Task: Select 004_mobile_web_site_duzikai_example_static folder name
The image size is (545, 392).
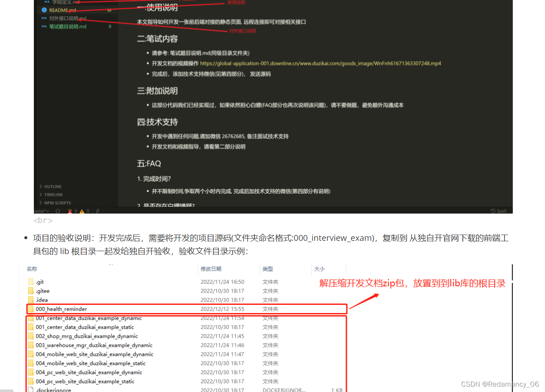Action: 91,363
